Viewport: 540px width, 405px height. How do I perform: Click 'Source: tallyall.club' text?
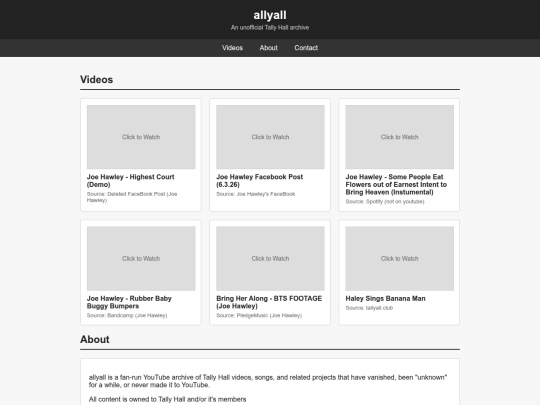369,308
